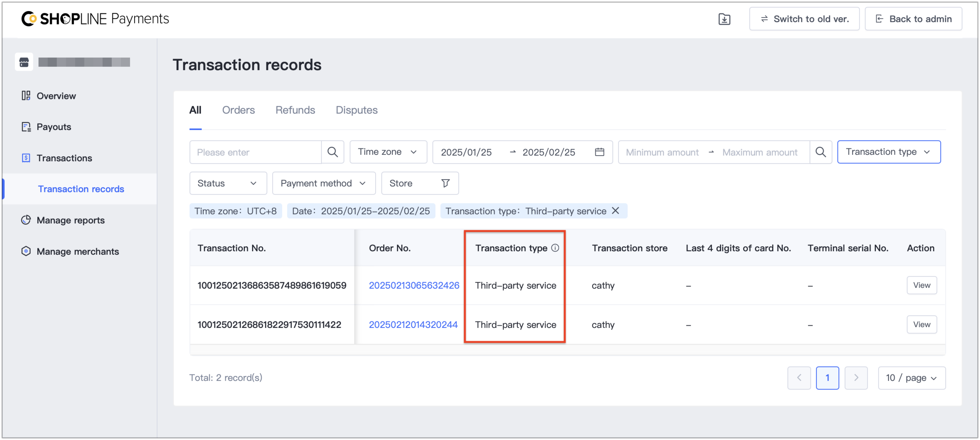
Task: Click the Manage merchants hexagon icon
Action: pos(26,251)
